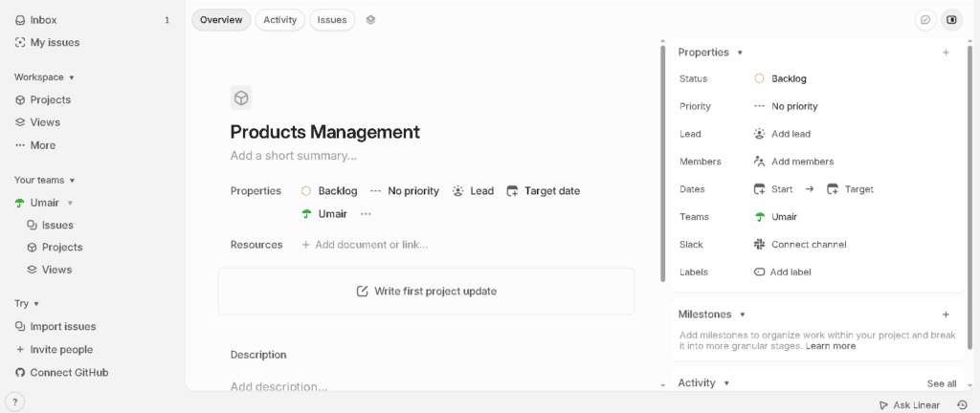Switch to the Activity tab
Screen dimensions: 980x413
pyautogui.click(x=280, y=20)
